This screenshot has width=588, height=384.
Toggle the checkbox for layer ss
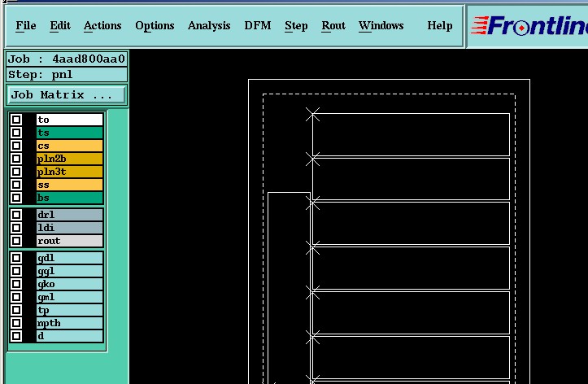pos(16,185)
